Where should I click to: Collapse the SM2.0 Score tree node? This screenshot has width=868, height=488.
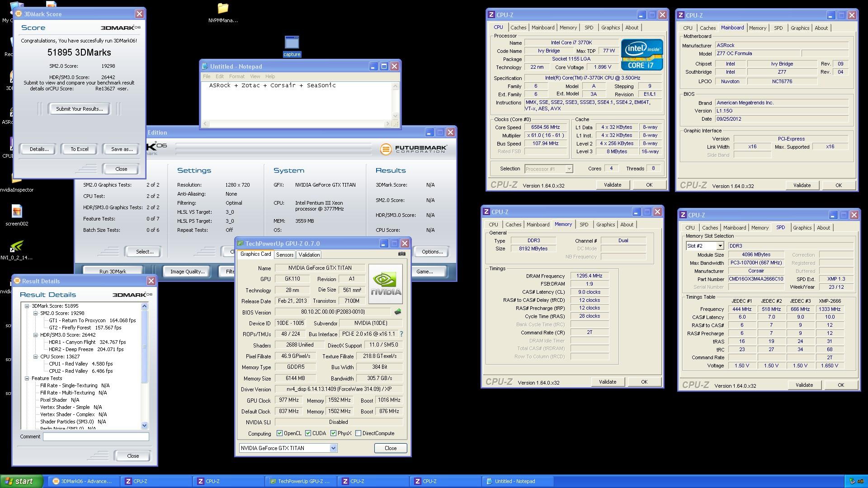point(36,313)
